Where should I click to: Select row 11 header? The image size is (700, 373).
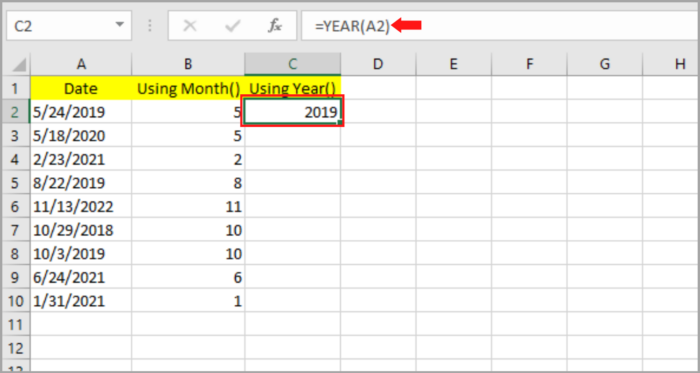click(x=15, y=324)
